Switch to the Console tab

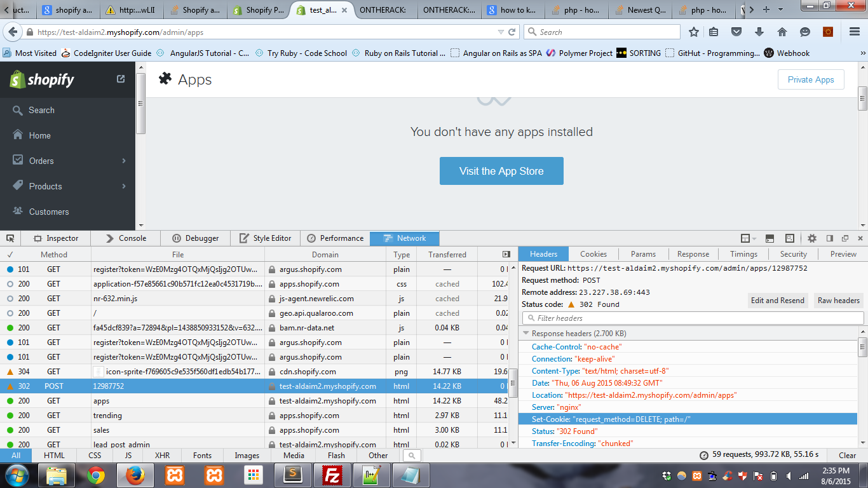[125, 238]
